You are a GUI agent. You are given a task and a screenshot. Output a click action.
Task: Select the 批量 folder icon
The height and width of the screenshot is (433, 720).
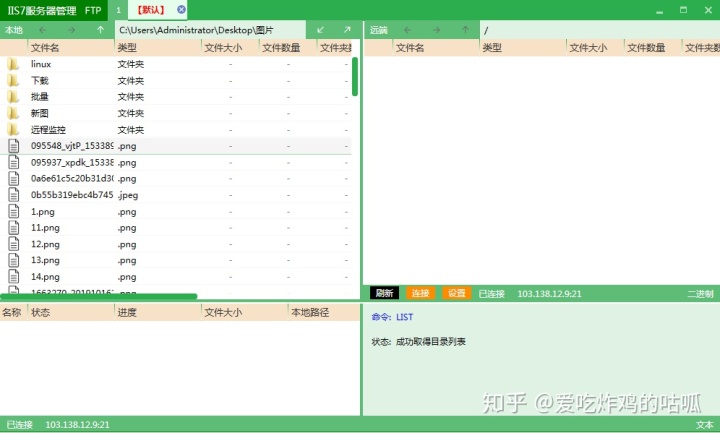(x=13, y=96)
